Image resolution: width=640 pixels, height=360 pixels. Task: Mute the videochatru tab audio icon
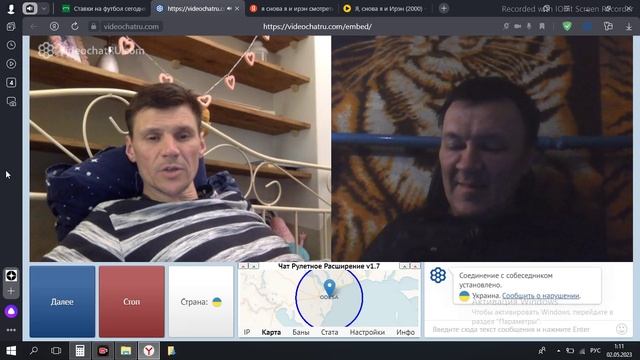point(229,9)
